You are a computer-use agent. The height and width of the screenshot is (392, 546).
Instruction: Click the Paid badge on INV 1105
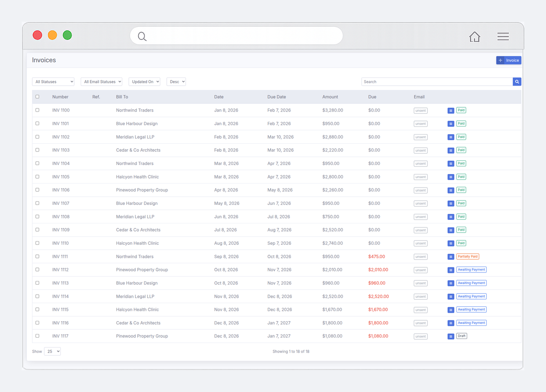(x=461, y=177)
